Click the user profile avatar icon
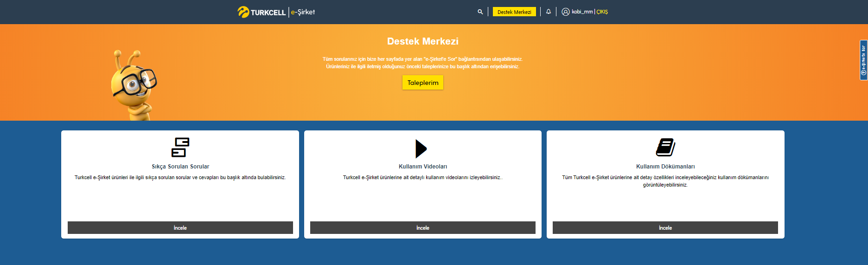Screen dimensions: 868x265 point(566,12)
